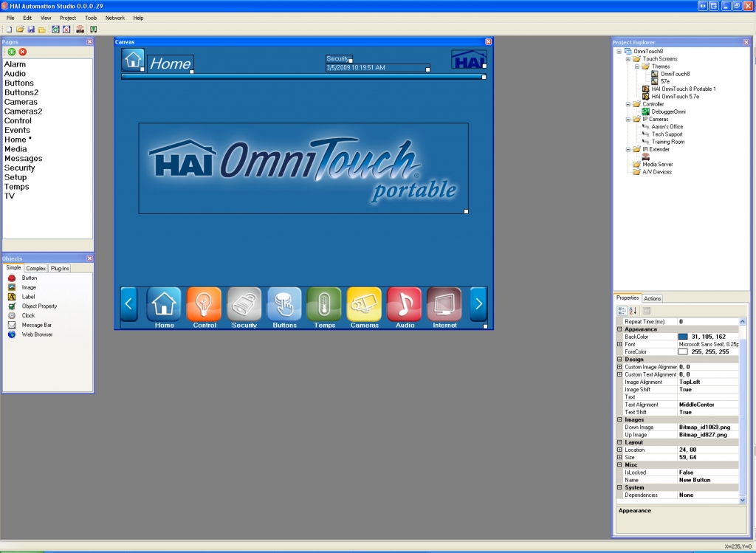Click the refresh house toolbar icon
Image resolution: width=756 pixels, height=553 pixels.
tap(55, 30)
